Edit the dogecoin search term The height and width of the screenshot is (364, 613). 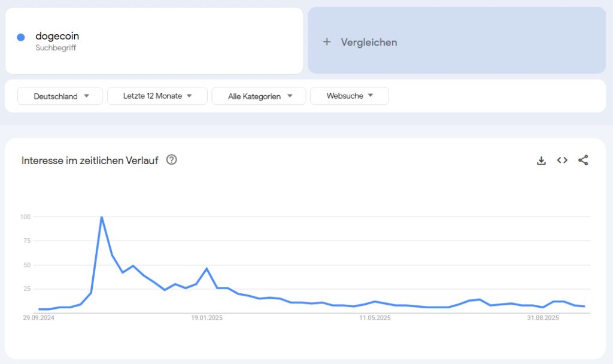57,37
